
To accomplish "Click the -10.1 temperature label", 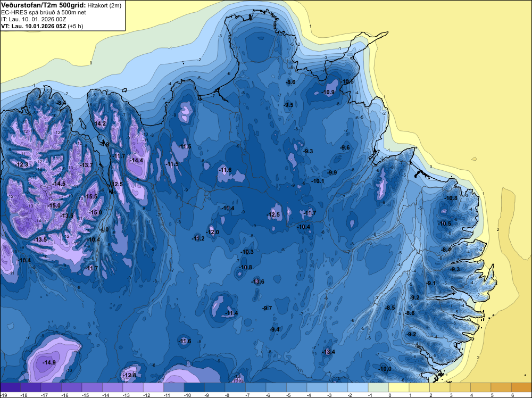I will click(318, 181).
